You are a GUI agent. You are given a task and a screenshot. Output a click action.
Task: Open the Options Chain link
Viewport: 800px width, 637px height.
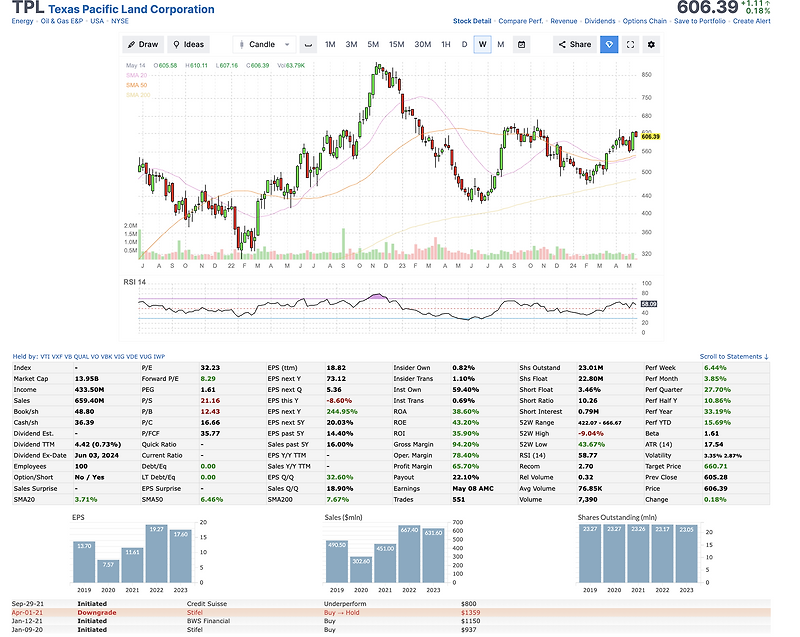tap(644, 21)
